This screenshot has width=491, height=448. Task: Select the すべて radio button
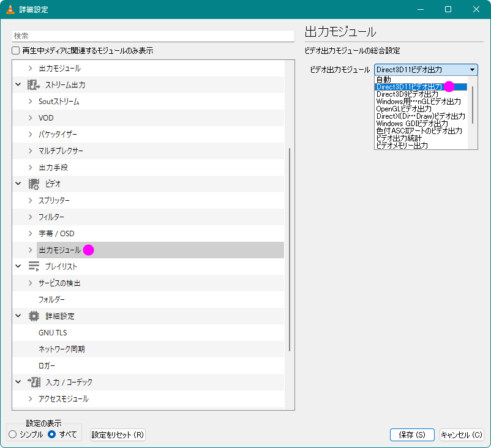(x=51, y=434)
